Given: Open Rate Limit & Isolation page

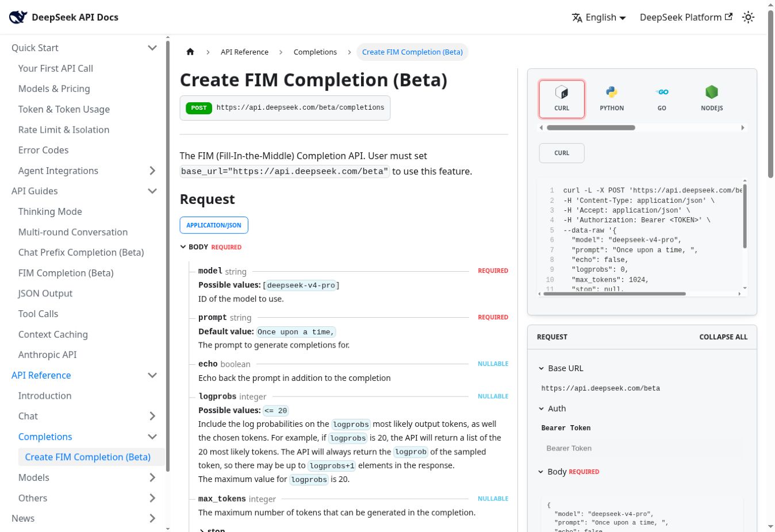Looking at the screenshot, I should coord(64,130).
